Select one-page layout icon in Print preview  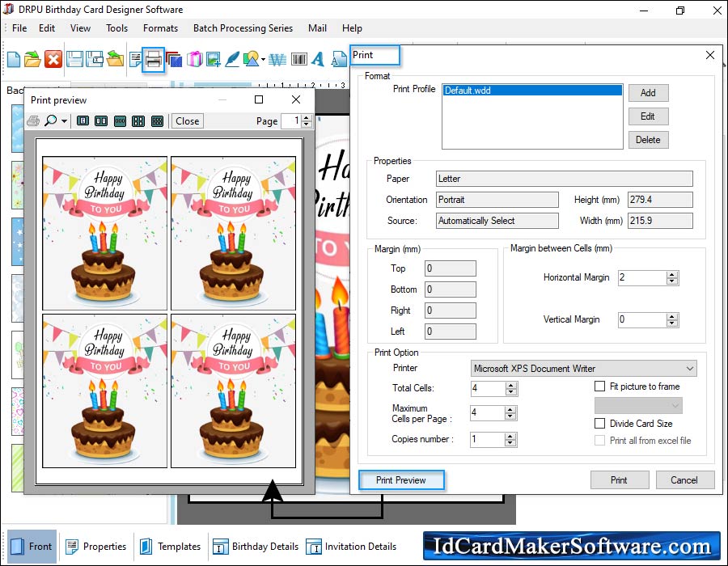[83, 121]
